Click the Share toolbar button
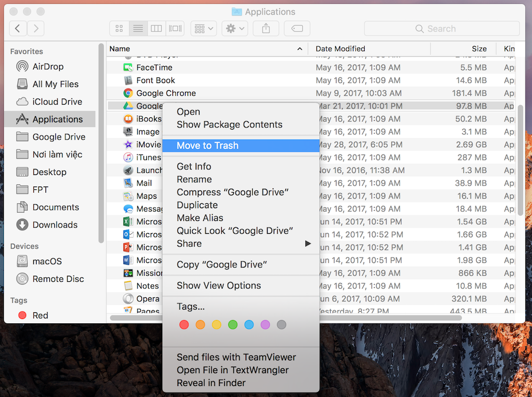The image size is (532, 397). (x=266, y=28)
